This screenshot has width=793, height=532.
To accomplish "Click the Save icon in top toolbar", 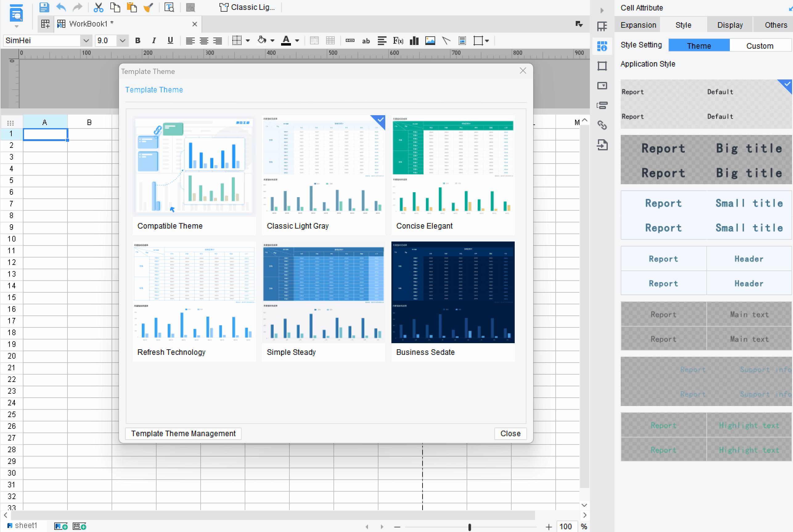I will coord(44,7).
